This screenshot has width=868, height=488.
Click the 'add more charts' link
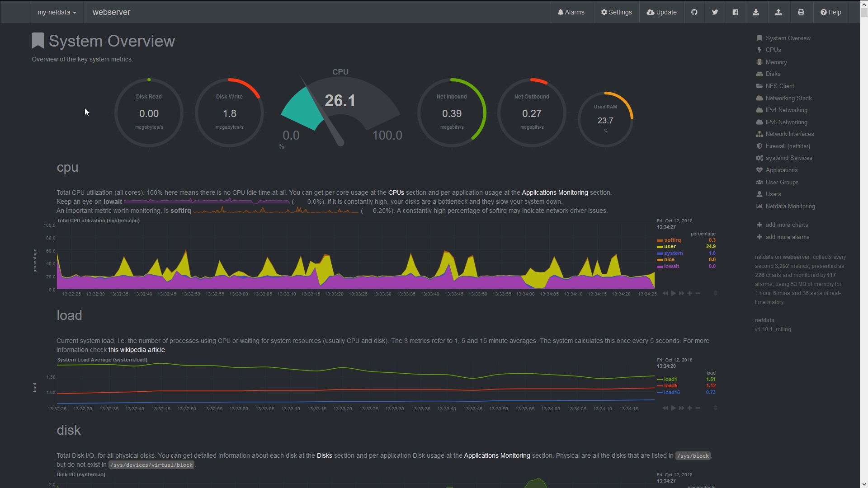(787, 225)
